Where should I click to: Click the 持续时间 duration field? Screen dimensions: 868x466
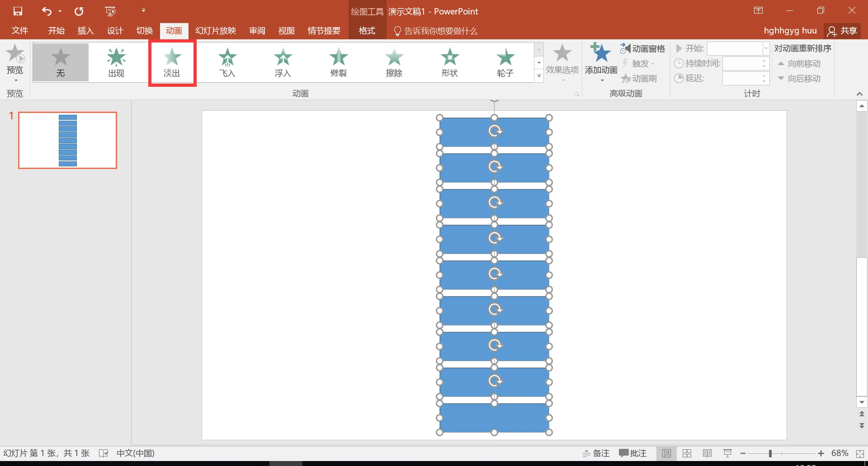pos(741,63)
